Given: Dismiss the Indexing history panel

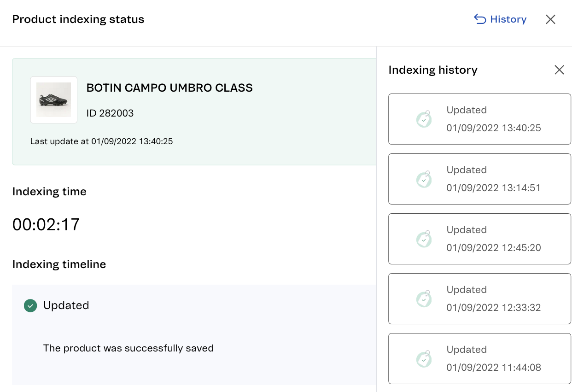Looking at the screenshot, I should pyautogui.click(x=559, y=70).
